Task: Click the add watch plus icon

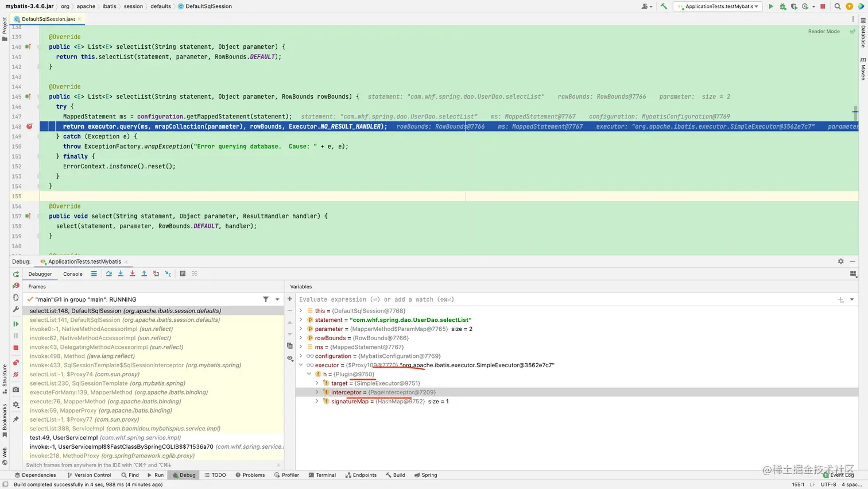Action: point(290,299)
